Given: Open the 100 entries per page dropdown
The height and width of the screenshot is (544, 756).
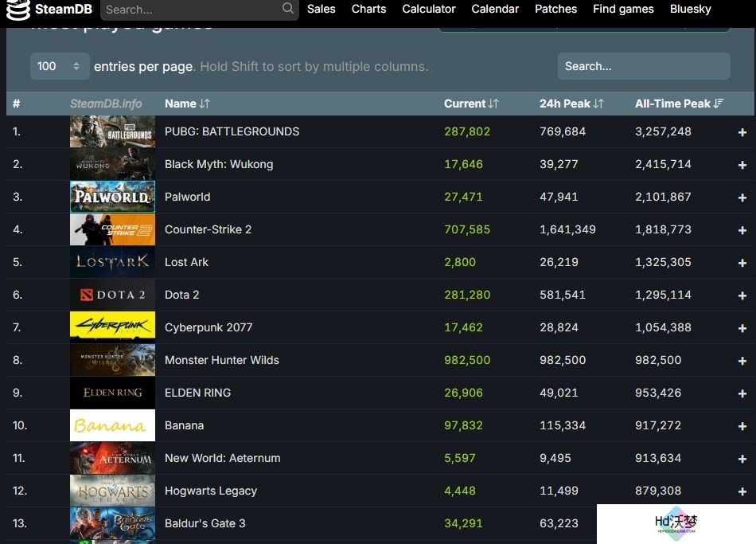Looking at the screenshot, I should point(60,66).
